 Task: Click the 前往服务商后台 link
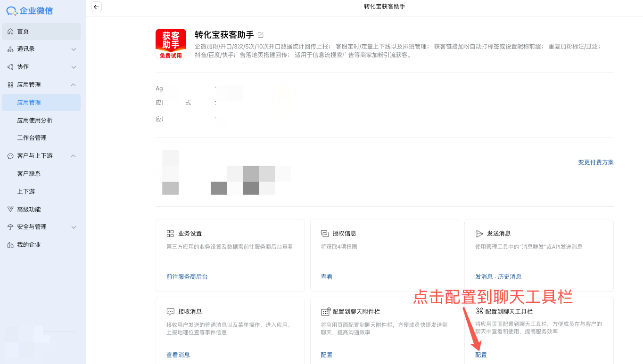pos(187,277)
